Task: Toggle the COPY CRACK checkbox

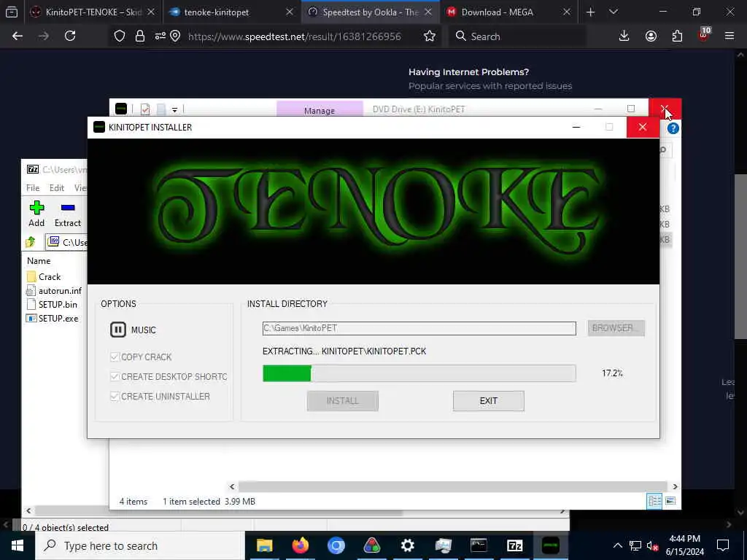Action: pyautogui.click(x=115, y=357)
